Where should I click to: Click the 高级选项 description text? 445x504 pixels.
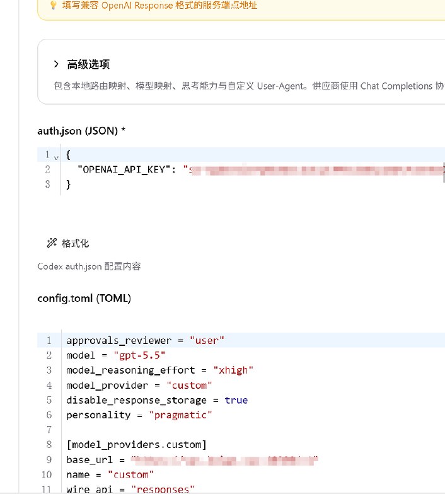(x=249, y=86)
